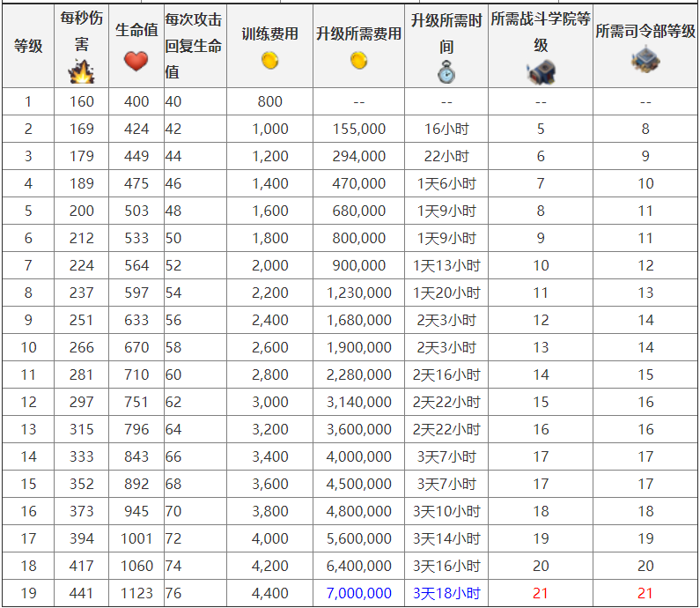The width and height of the screenshot is (700, 608).
Task: Select the 16小时 upgrade time cell
Action: (446, 129)
